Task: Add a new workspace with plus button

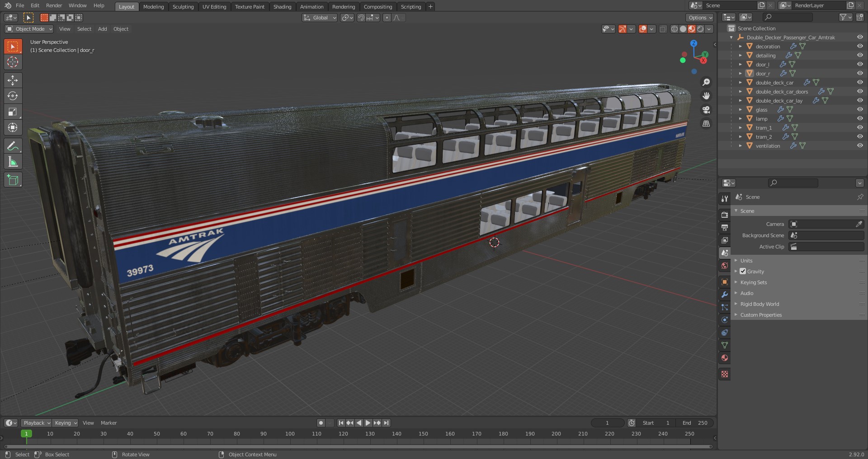Action: point(430,7)
